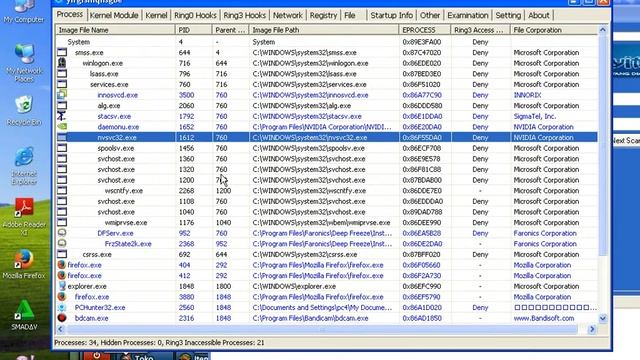Select the services.exe process row
This screenshot has height=360, width=640.
click(327, 84)
